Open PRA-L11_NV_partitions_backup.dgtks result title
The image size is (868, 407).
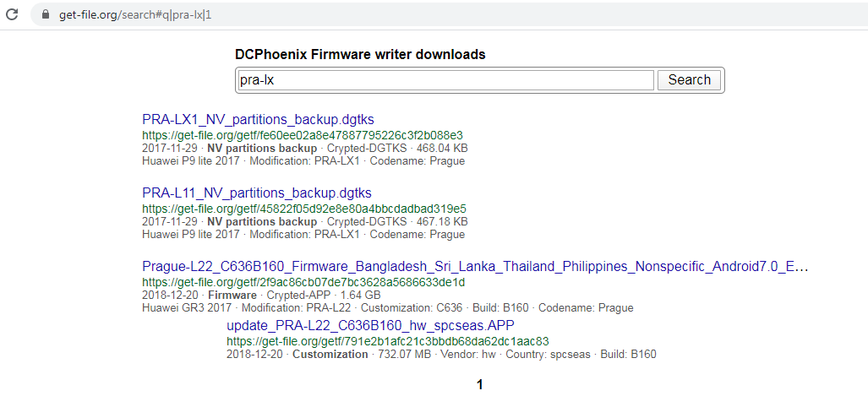pyautogui.click(x=257, y=193)
